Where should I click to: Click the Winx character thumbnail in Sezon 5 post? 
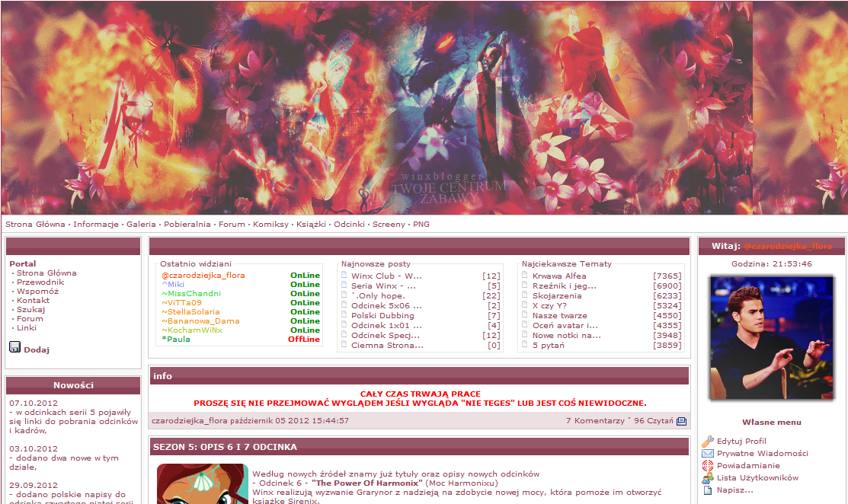click(x=203, y=483)
